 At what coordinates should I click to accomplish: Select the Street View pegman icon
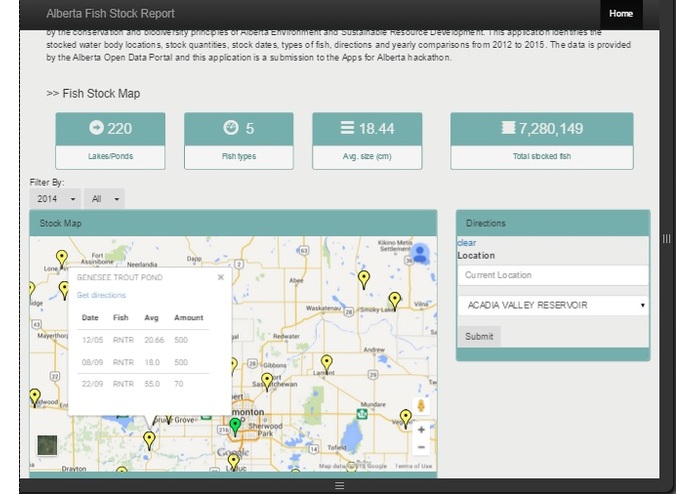pyautogui.click(x=421, y=405)
